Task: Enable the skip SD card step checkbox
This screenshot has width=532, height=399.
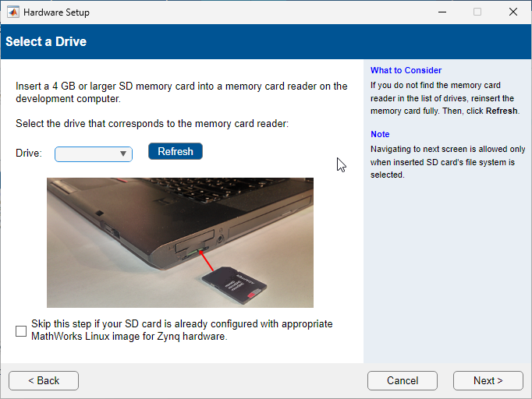Action: point(21,331)
